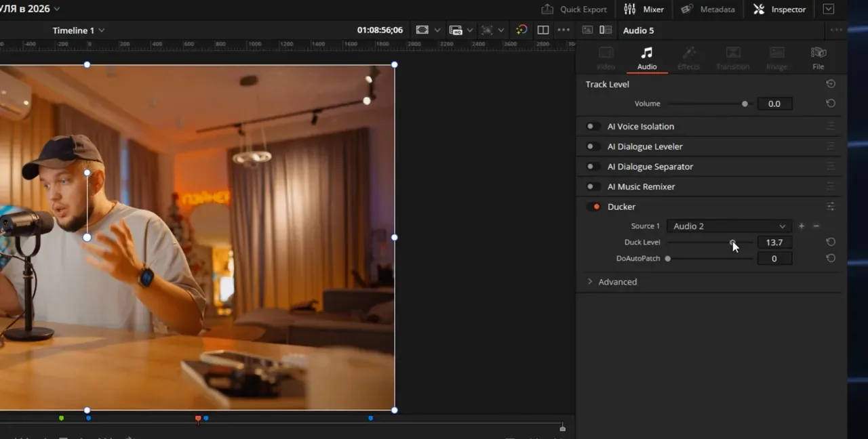This screenshot has height=439, width=868.
Task: Switch to the Audio inspector tab
Action: point(647,58)
